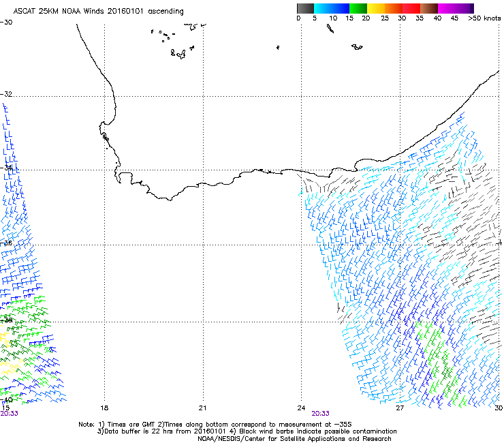504x443 pixels.
Task: Click the latitude label '-32'
Action: [x=6, y=94]
